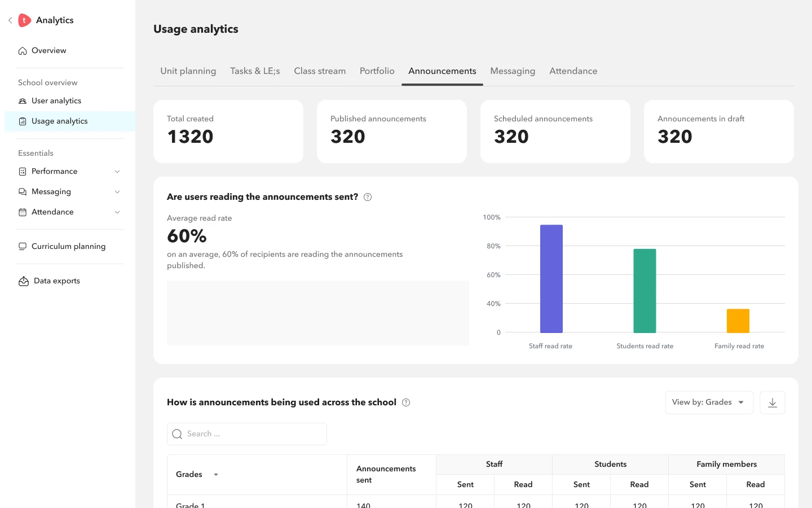
Task: Click the Announcements sent column header
Action: tap(391, 475)
